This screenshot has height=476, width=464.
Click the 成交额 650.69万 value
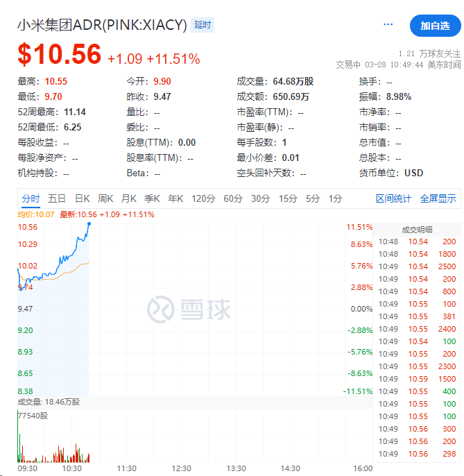point(291,96)
